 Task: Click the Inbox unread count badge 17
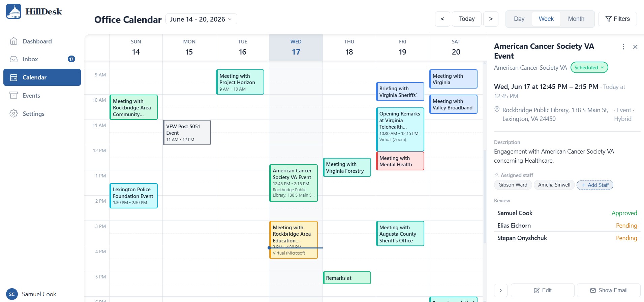pyautogui.click(x=71, y=59)
